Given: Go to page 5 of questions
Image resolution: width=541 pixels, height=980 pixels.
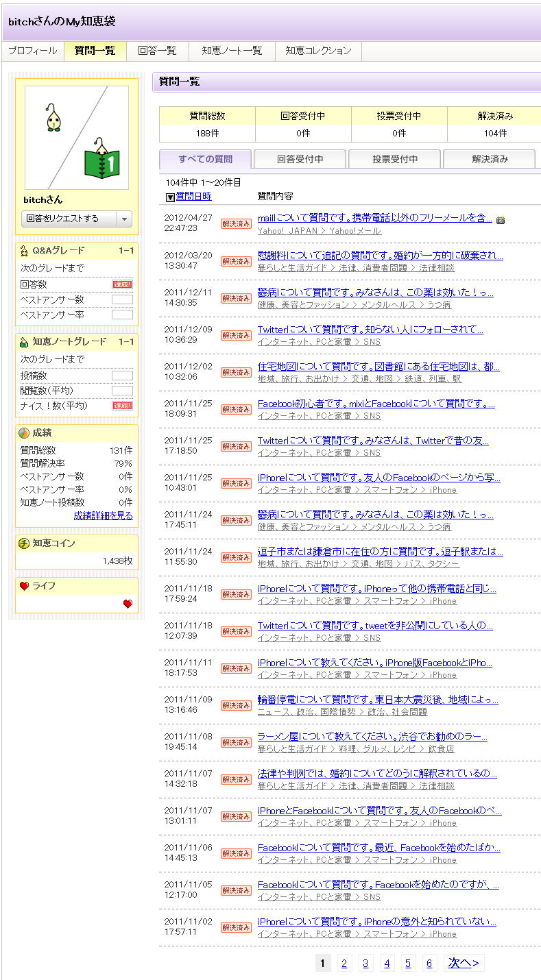Looking at the screenshot, I should click(x=408, y=964).
